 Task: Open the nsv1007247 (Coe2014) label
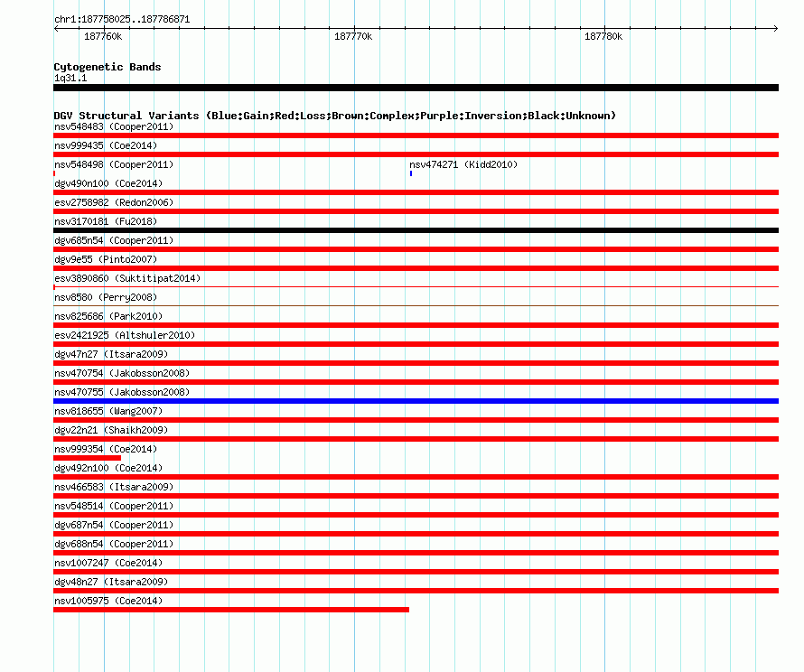click(108, 563)
